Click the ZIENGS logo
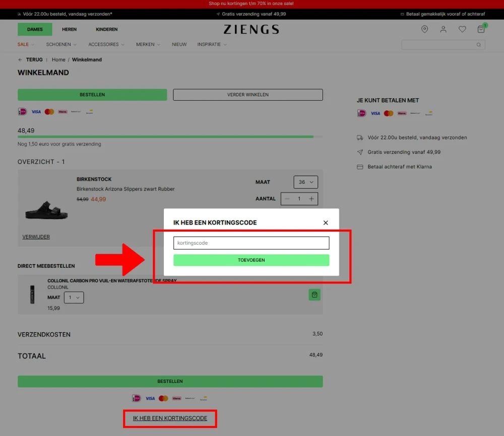The width and height of the screenshot is (504, 436). point(251,29)
